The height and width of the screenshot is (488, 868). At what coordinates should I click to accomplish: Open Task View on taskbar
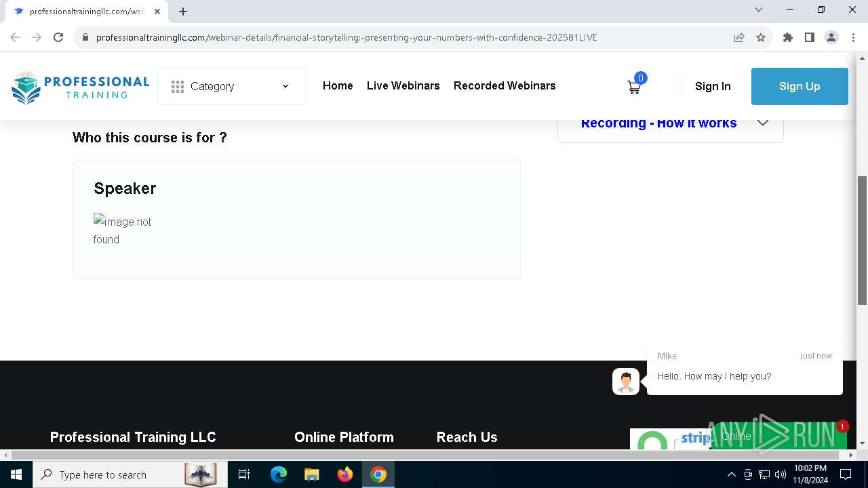point(244,474)
